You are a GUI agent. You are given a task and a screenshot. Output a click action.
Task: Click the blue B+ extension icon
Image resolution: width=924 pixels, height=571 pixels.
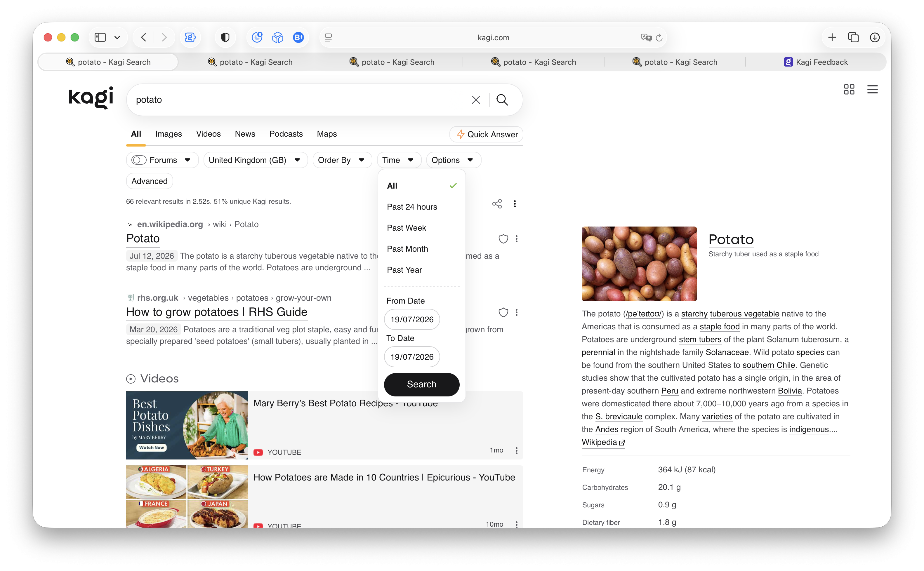[x=298, y=37]
